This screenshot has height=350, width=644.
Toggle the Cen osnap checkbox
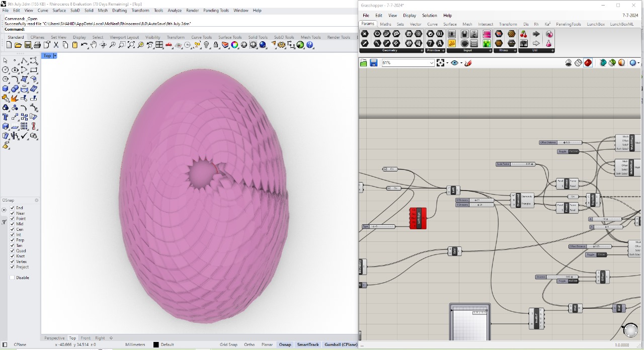point(12,229)
